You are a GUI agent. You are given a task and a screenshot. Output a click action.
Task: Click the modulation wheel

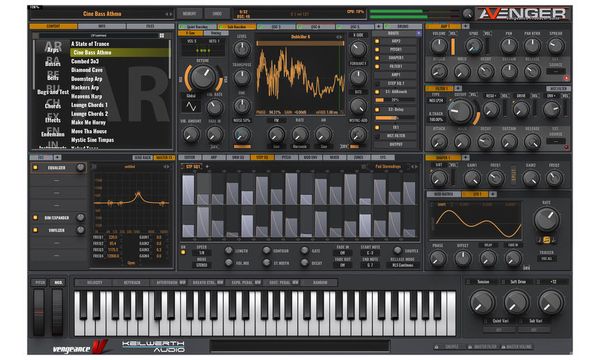pos(57,312)
